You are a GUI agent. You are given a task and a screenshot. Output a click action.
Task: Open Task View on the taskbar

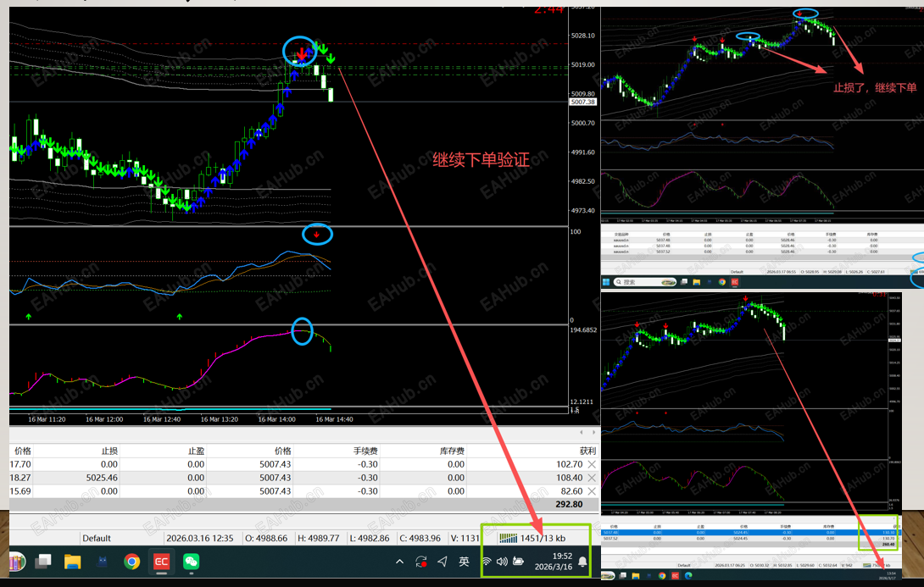point(43,562)
